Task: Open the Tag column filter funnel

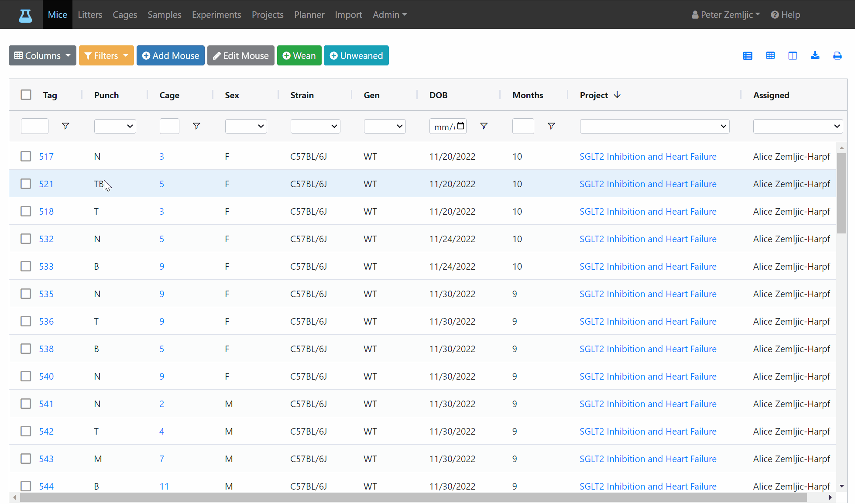Action: coord(65,126)
